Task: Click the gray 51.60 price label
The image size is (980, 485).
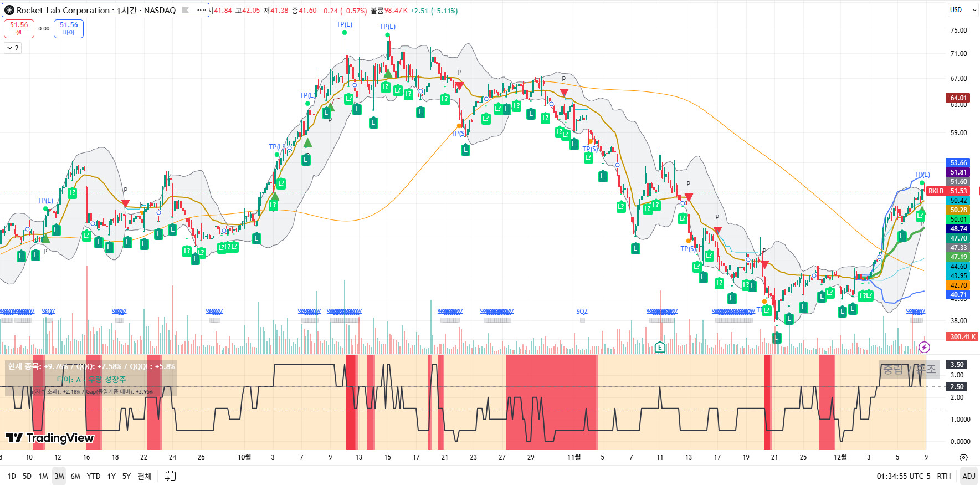Action: [x=958, y=182]
